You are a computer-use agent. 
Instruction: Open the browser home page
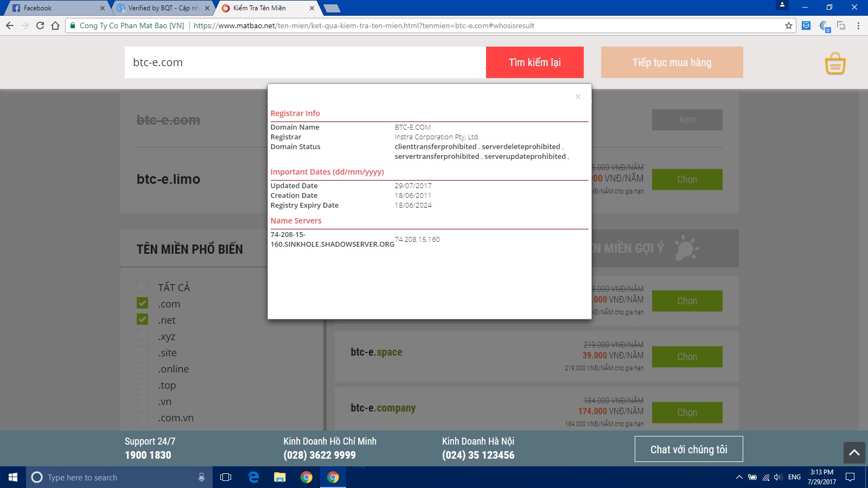click(x=55, y=25)
